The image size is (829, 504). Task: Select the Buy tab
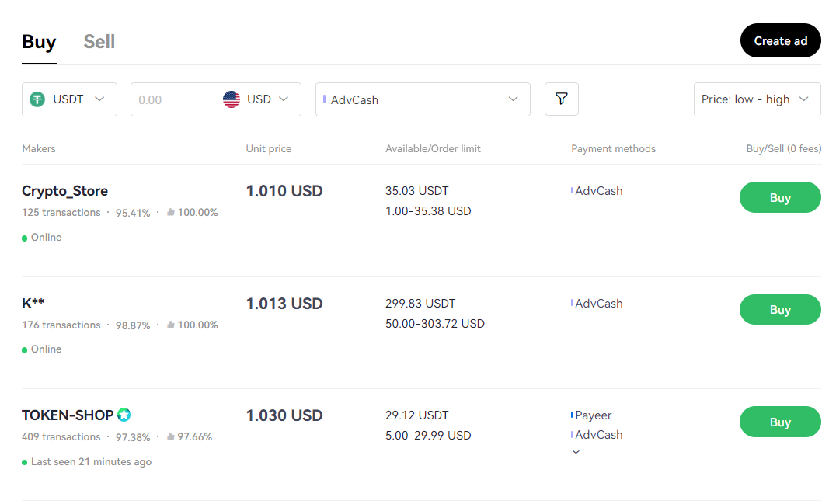click(x=39, y=42)
